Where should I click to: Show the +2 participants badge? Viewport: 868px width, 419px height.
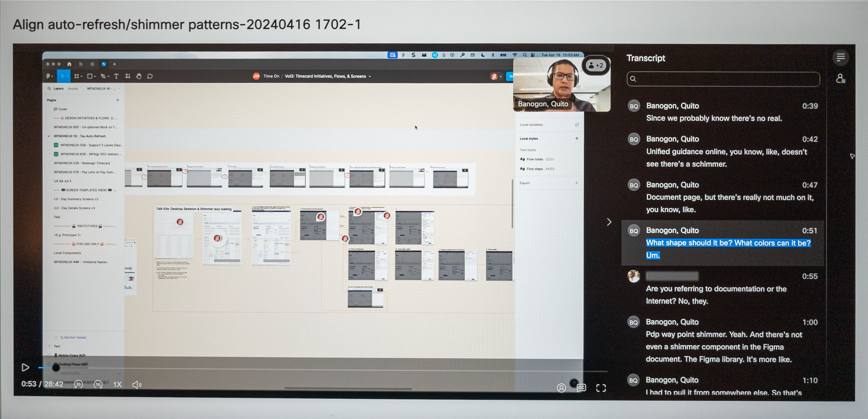click(x=596, y=65)
